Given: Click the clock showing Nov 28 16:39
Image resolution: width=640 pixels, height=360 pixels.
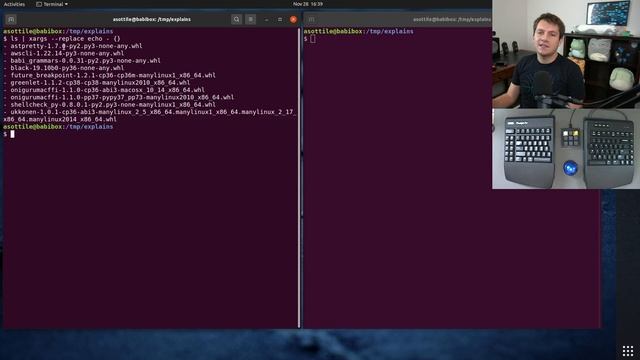Looking at the screenshot, I should coord(308,4).
